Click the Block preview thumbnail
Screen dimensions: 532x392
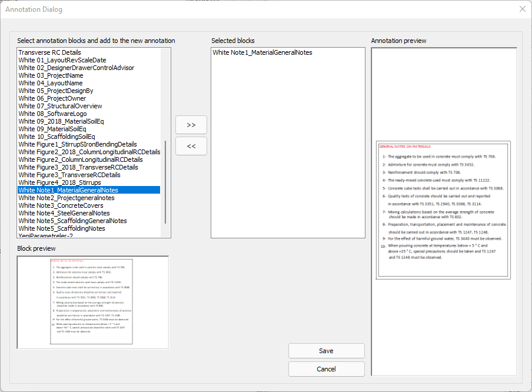[x=92, y=303]
